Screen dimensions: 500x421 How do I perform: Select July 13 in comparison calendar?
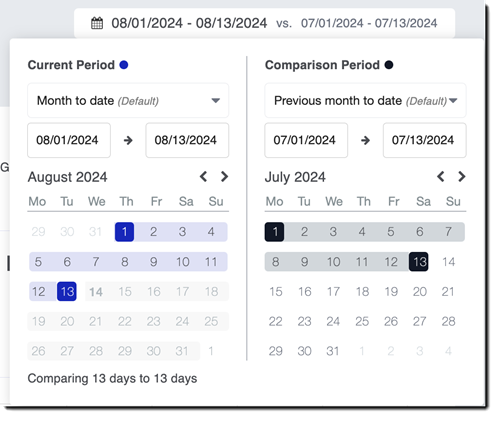point(419,262)
